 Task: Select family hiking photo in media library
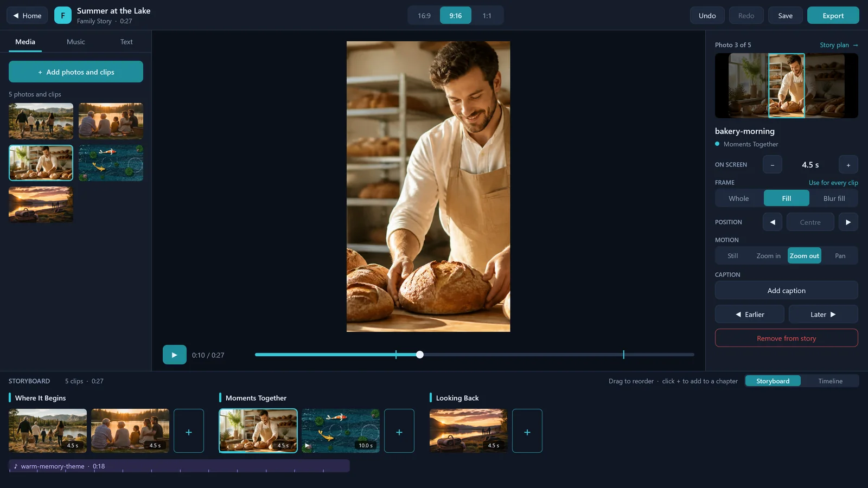tap(41, 121)
